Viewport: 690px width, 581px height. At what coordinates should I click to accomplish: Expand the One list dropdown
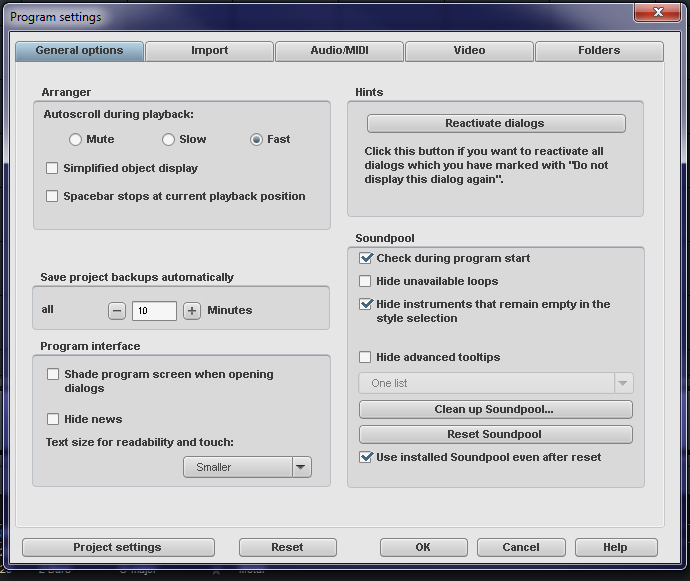(x=623, y=383)
